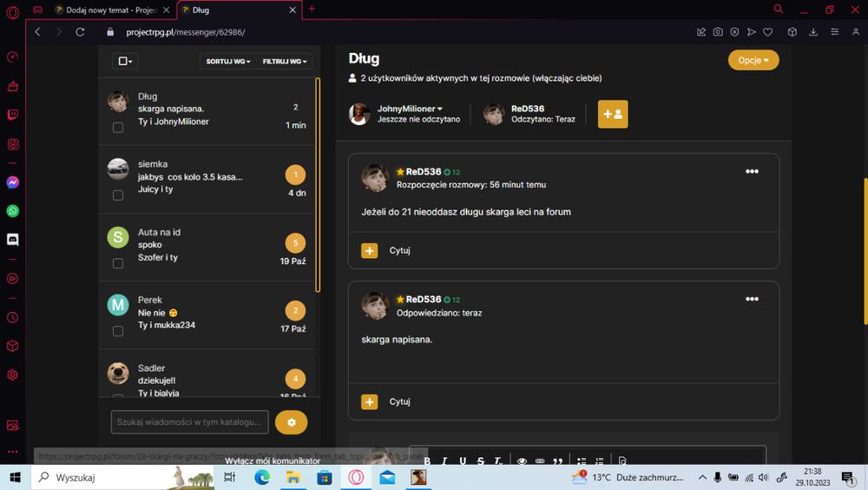Select the siemka conversation checkbox
868x490 pixels.
tap(118, 195)
